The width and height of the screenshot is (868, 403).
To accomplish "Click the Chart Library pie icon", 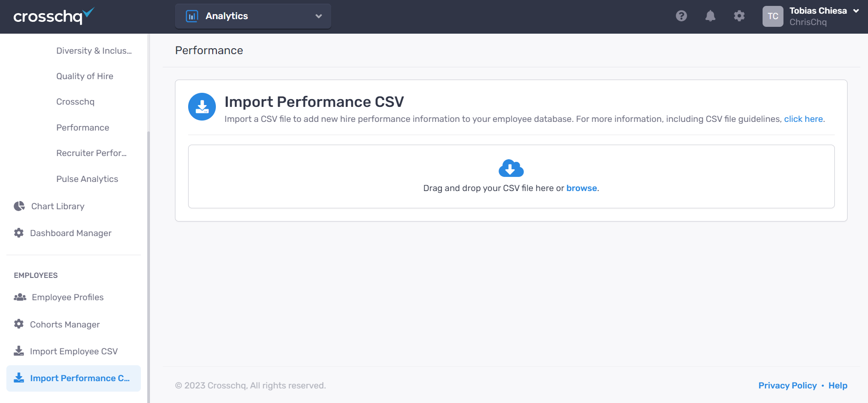I will click(x=19, y=206).
